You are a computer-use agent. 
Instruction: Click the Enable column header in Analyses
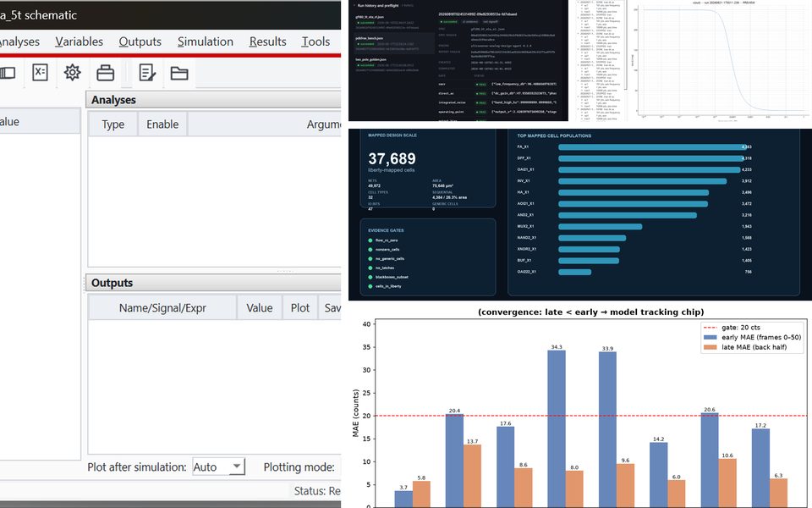click(x=162, y=124)
